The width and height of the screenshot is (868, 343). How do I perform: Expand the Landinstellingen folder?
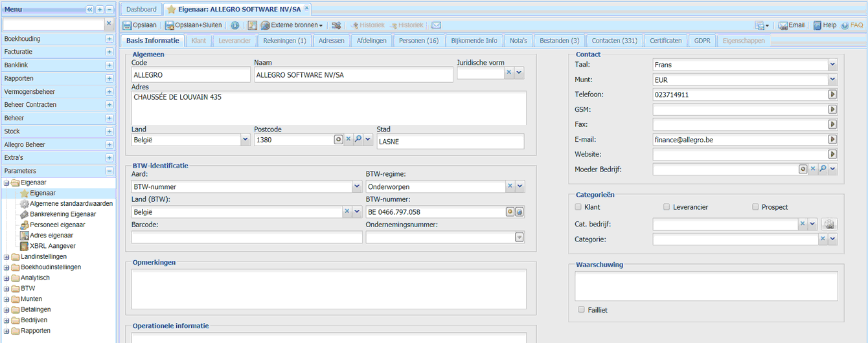tap(6, 257)
